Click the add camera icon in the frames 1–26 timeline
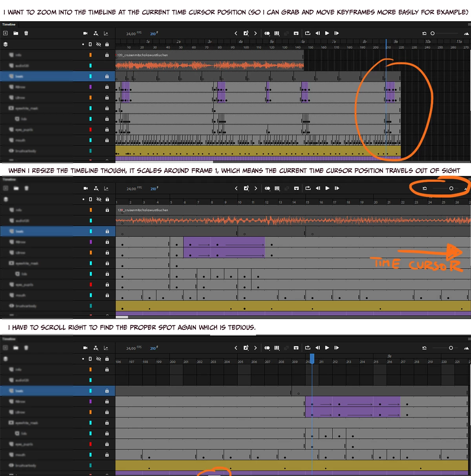Screen dimensions: 471x476 coord(86,188)
